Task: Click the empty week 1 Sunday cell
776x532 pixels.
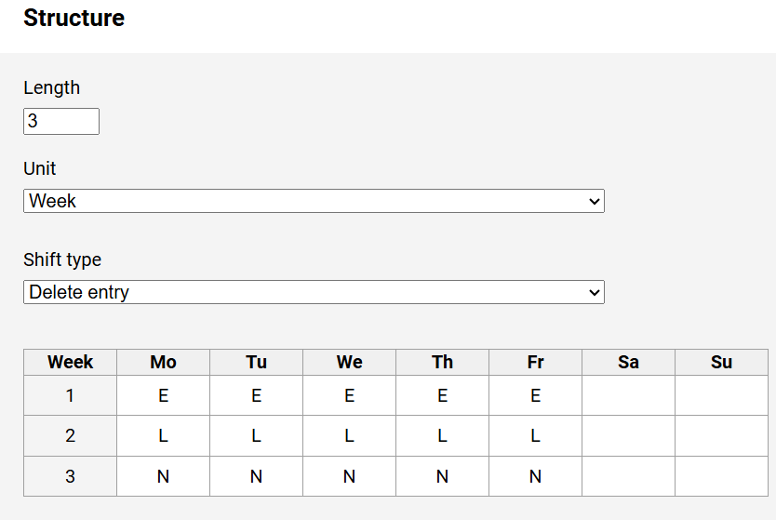Action: pyautogui.click(x=721, y=395)
